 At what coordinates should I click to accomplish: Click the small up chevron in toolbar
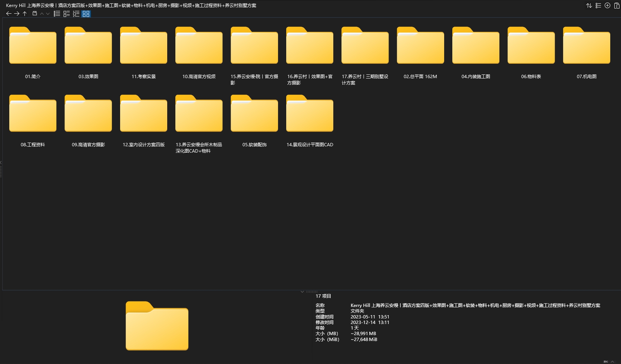coord(42,14)
